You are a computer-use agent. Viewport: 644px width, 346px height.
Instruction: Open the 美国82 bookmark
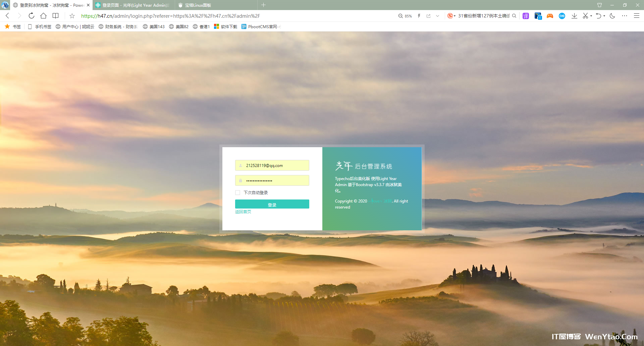[x=179, y=26]
